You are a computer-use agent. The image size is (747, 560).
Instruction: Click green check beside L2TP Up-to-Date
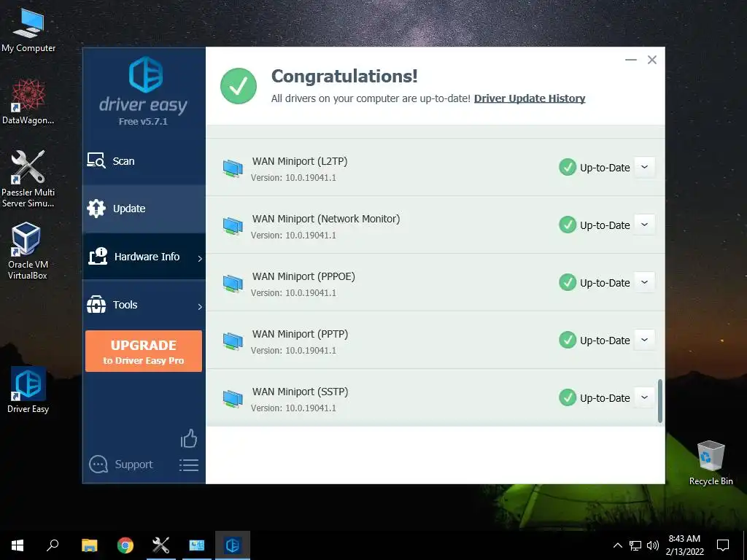click(568, 167)
